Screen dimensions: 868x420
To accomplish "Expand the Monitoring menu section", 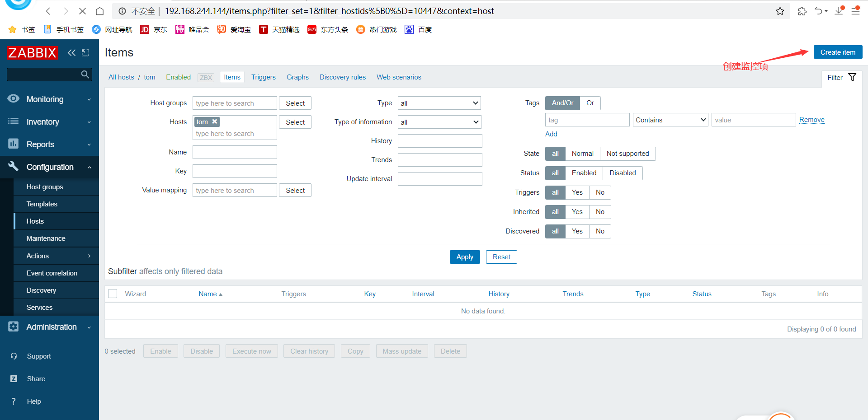I will [49, 99].
